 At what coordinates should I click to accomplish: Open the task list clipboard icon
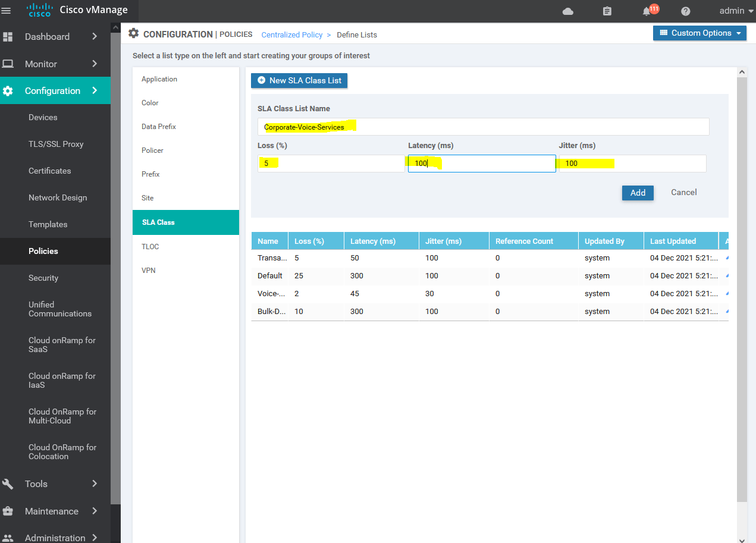click(x=607, y=11)
